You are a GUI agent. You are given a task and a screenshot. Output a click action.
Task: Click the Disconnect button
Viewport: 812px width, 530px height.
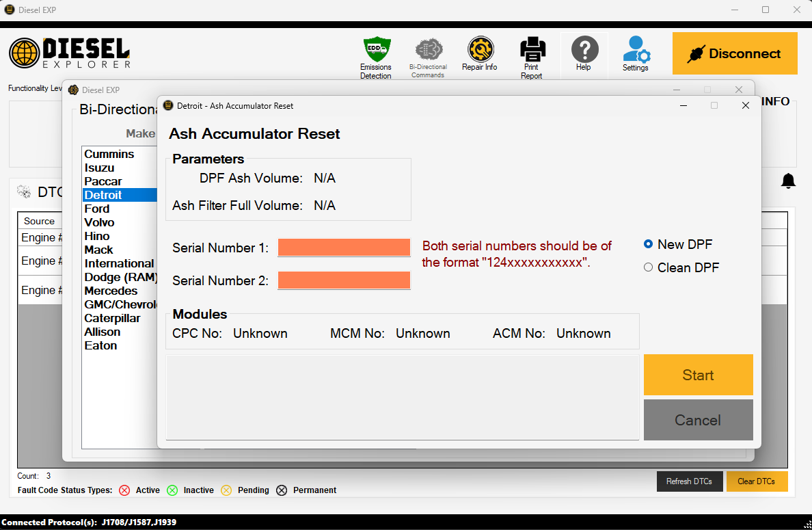point(735,53)
